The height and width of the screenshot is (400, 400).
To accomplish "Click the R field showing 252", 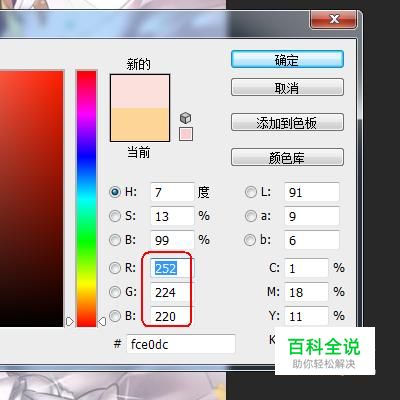I will pos(172,268).
